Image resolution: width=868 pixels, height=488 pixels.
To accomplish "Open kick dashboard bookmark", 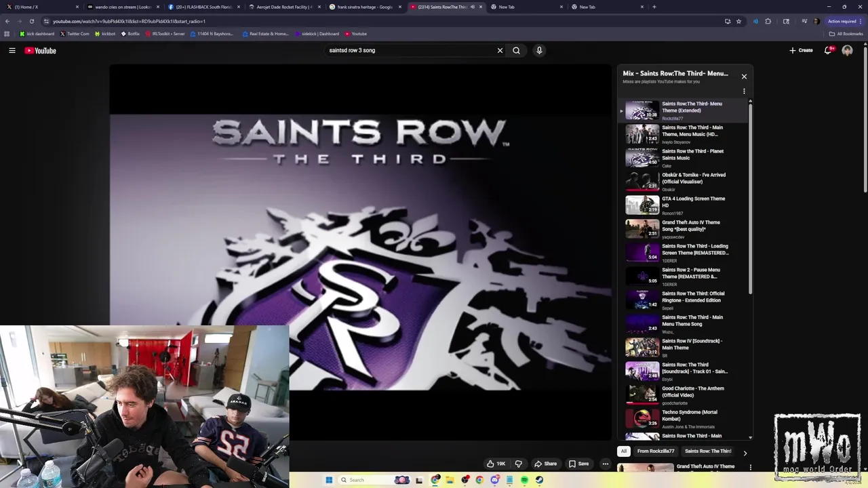I will click(x=37, y=34).
